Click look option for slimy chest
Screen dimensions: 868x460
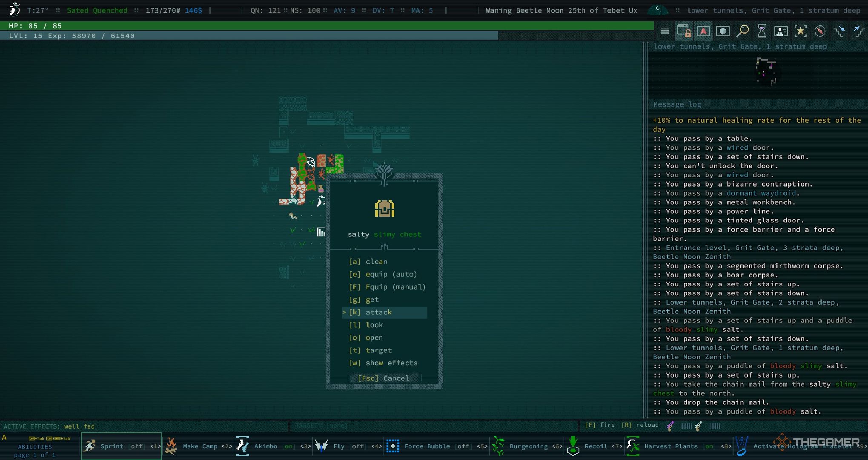[374, 325]
